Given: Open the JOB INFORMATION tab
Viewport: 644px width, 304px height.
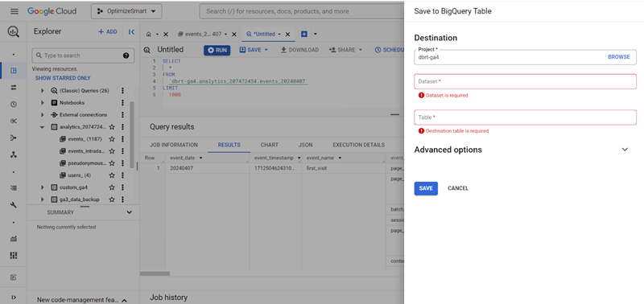Looking at the screenshot, I should (174, 145).
